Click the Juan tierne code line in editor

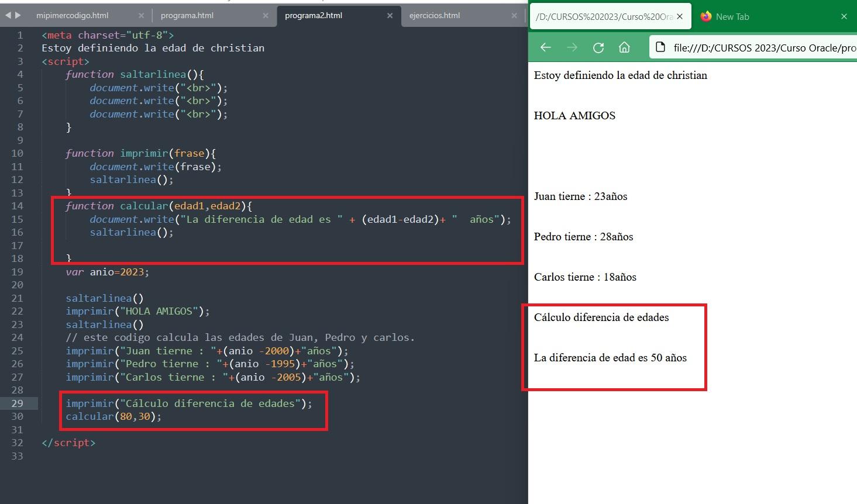tap(207, 351)
